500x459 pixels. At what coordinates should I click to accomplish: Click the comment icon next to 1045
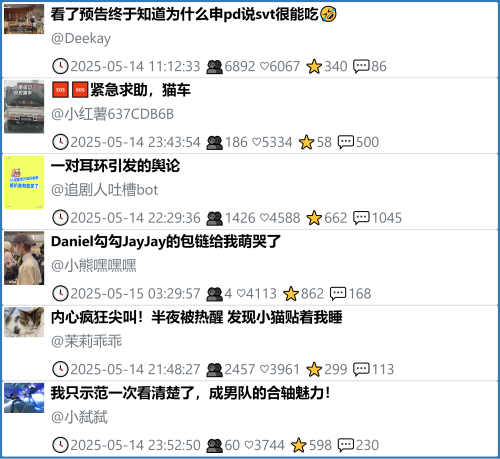(361, 218)
